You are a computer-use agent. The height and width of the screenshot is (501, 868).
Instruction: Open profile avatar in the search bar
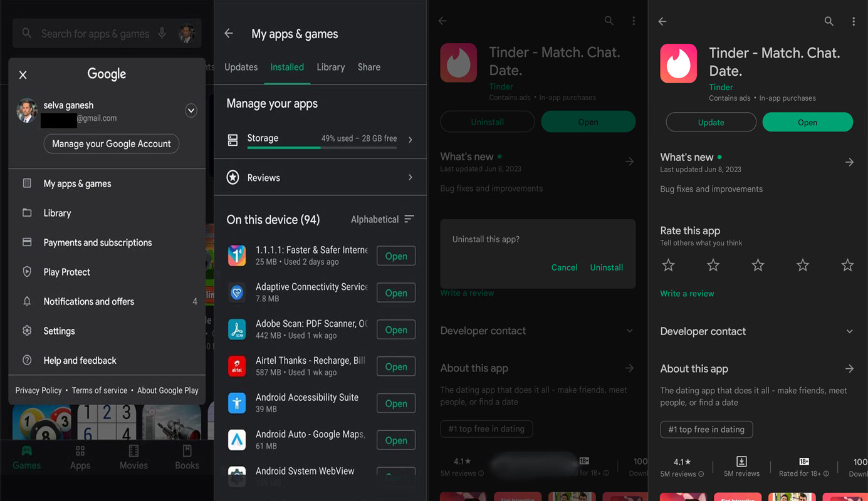187,33
